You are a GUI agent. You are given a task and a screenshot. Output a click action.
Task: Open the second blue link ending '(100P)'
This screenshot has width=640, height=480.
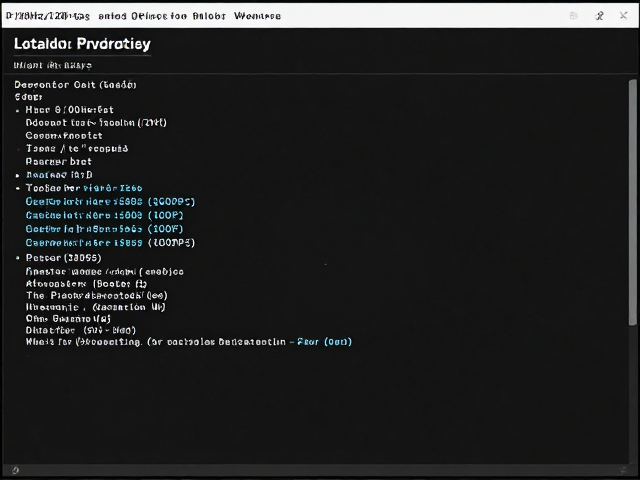point(104,215)
